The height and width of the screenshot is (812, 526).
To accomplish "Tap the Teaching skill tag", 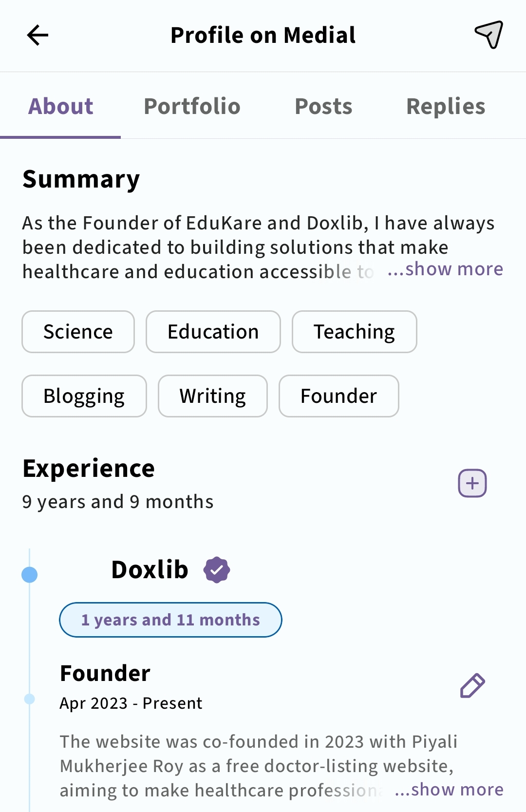I will (x=354, y=332).
